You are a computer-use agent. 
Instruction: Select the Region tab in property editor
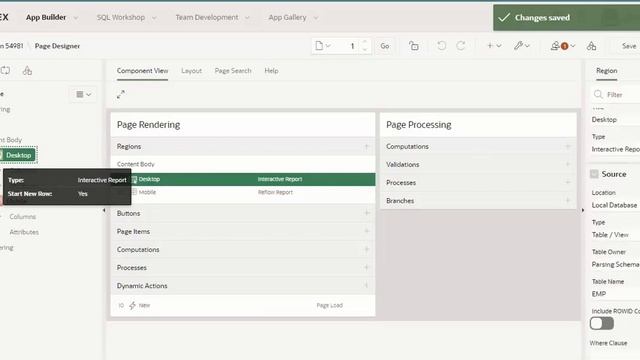(x=607, y=71)
